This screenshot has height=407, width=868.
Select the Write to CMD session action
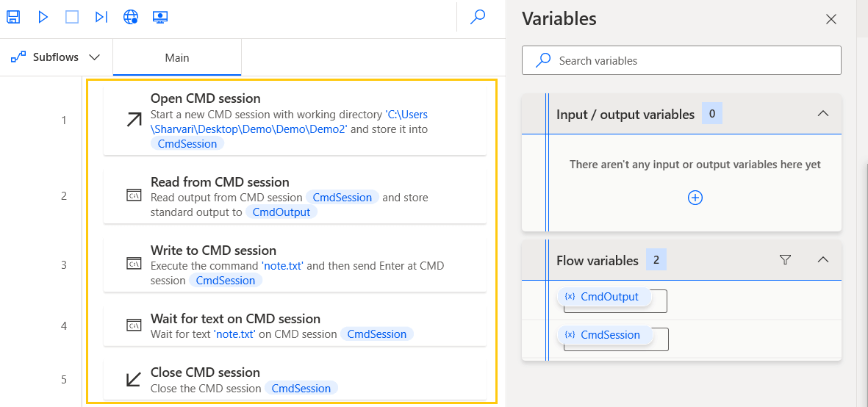coord(295,264)
